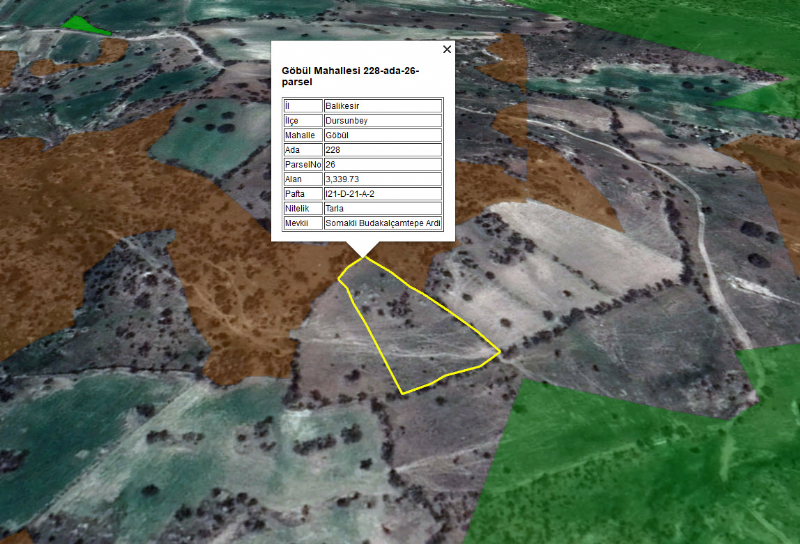
Task: Select the Ada value '228'
Action: point(383,150)
